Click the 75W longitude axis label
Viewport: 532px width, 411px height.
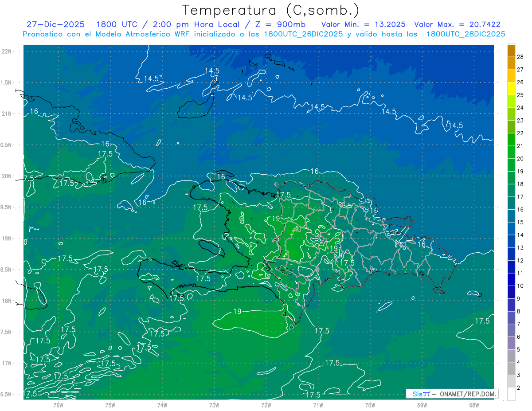[110, 405]
